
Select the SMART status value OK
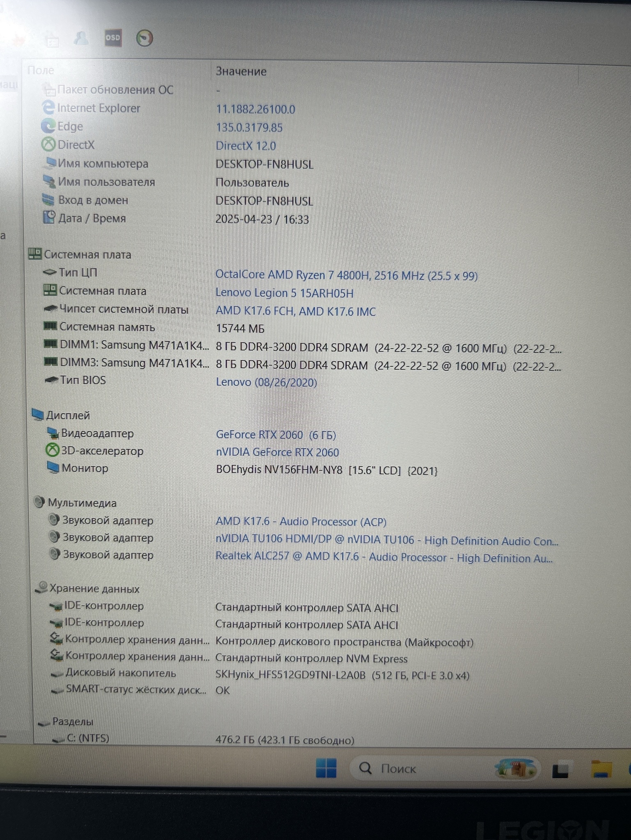tap(223, 690)
